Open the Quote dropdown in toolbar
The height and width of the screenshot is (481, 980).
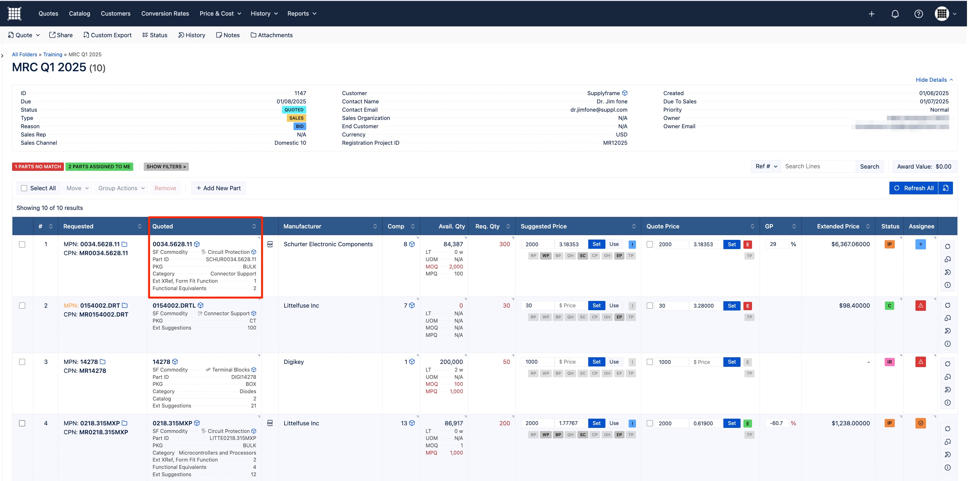pos(24,35)
